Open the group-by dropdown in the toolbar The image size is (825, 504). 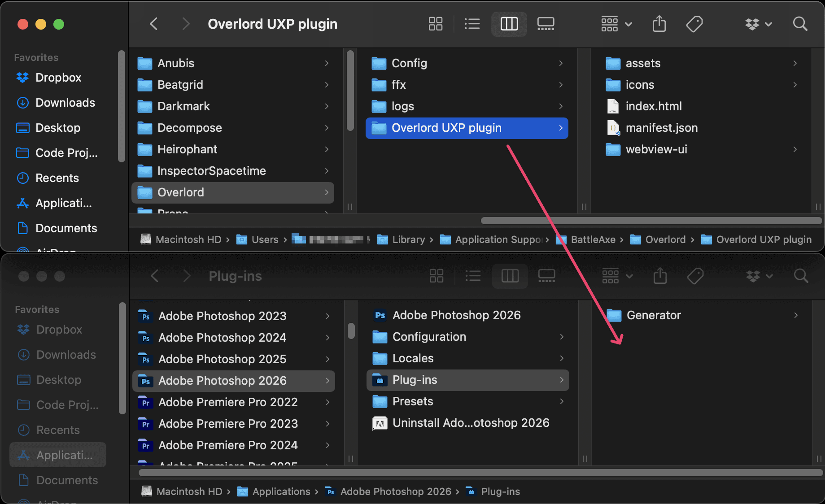pos(616,24)
